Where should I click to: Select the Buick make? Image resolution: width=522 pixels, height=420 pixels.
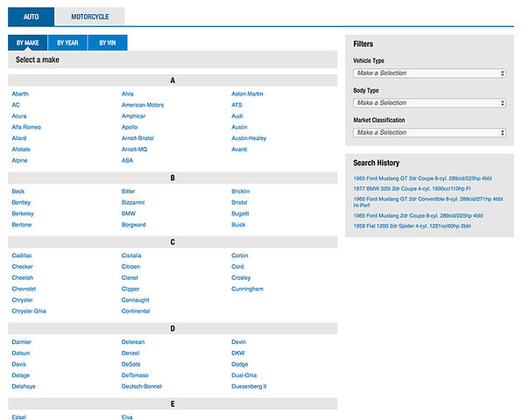click(x=238, y=225)
